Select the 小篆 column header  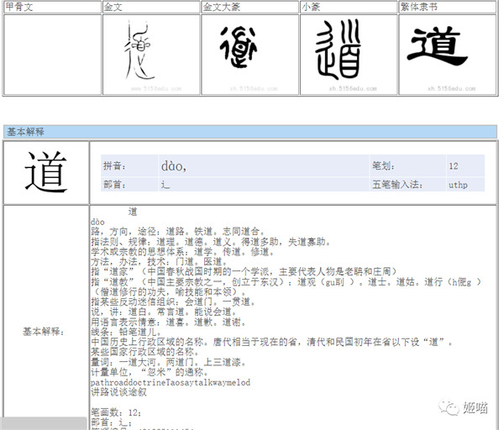point(311,7)
